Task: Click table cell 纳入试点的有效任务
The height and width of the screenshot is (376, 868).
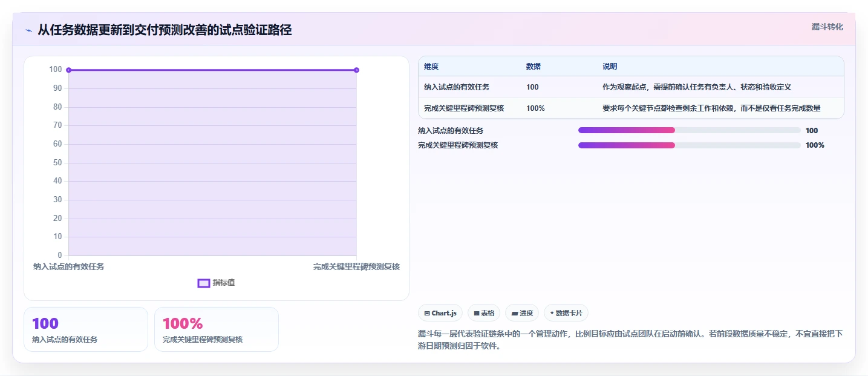Action: pyautogui.click(x=457, y=87)
